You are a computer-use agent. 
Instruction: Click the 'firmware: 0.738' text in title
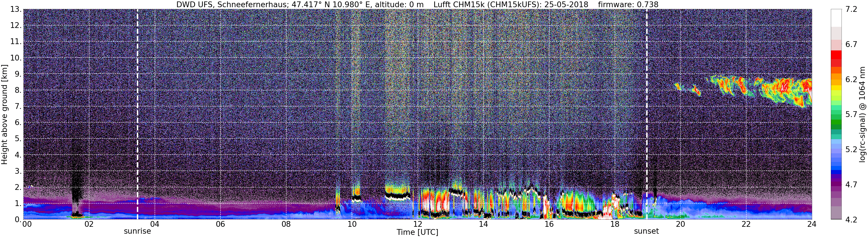[628, 4]
